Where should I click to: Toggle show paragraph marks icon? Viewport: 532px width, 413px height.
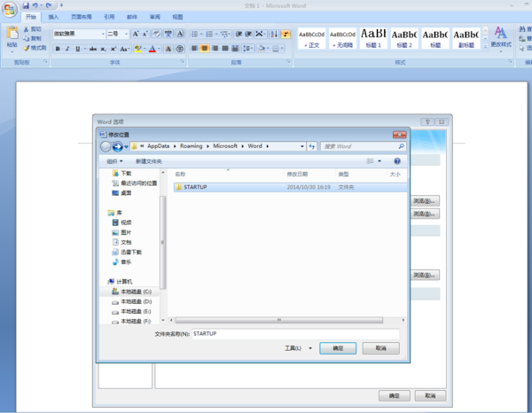pos(286,34)
